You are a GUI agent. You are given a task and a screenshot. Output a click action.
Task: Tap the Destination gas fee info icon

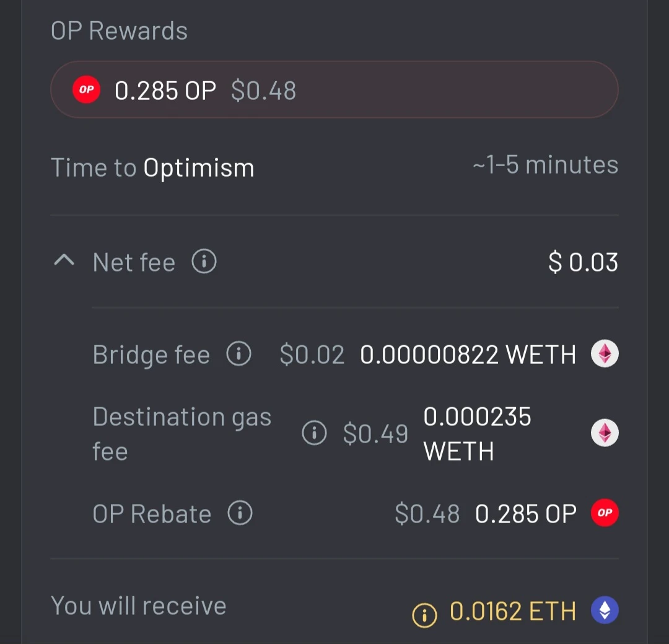click(315, 433)
